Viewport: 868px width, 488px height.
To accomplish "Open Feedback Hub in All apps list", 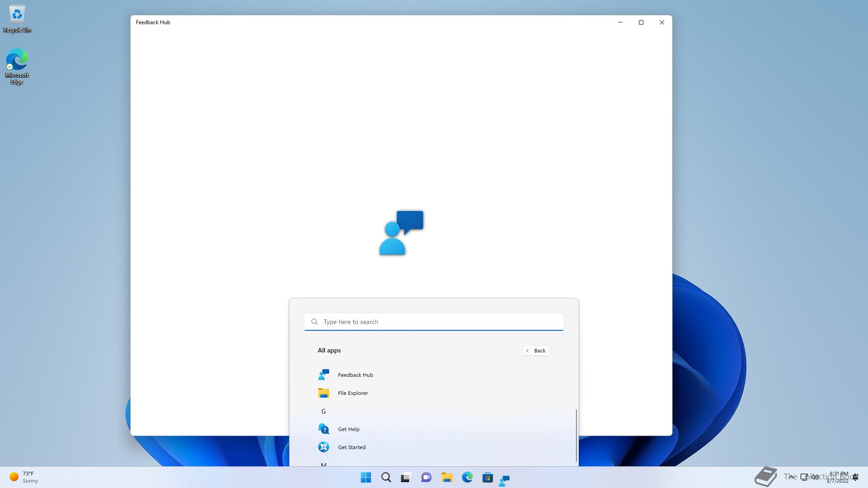I will click(x=434, y=375).
